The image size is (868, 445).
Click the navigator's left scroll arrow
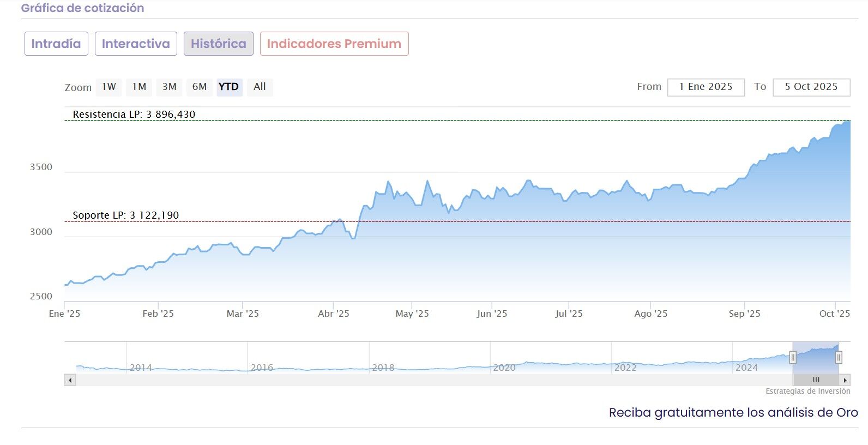pyautogui.click(x=70, y=380)
